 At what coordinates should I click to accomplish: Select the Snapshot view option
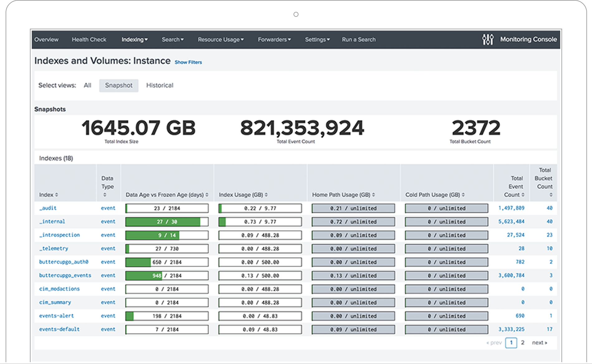(x=119, y=85)
